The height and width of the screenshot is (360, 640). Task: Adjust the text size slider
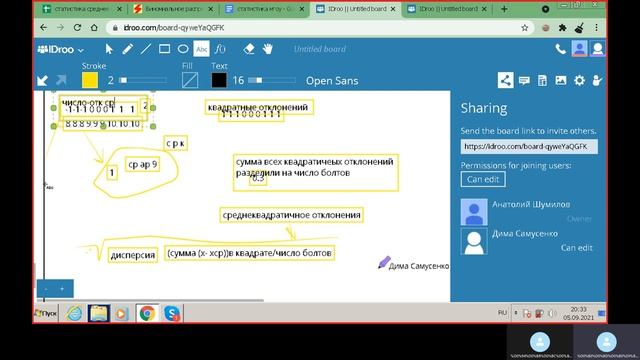coord(272,80)
